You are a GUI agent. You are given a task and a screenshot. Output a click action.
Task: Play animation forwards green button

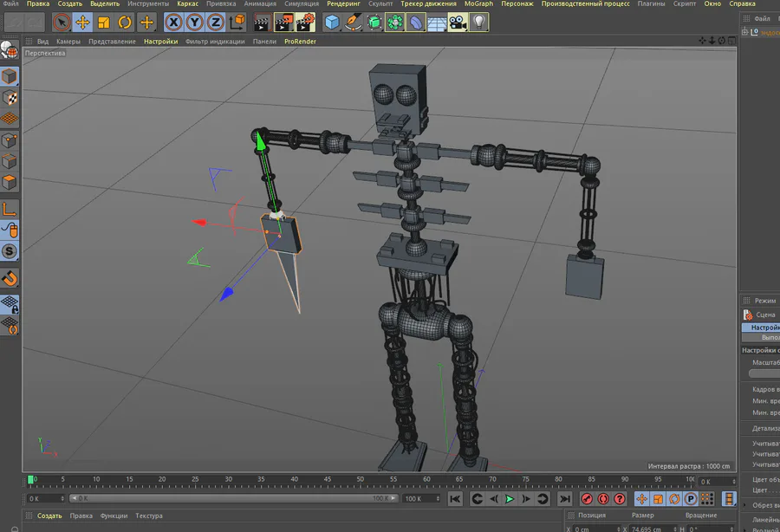tap(510, 499)
